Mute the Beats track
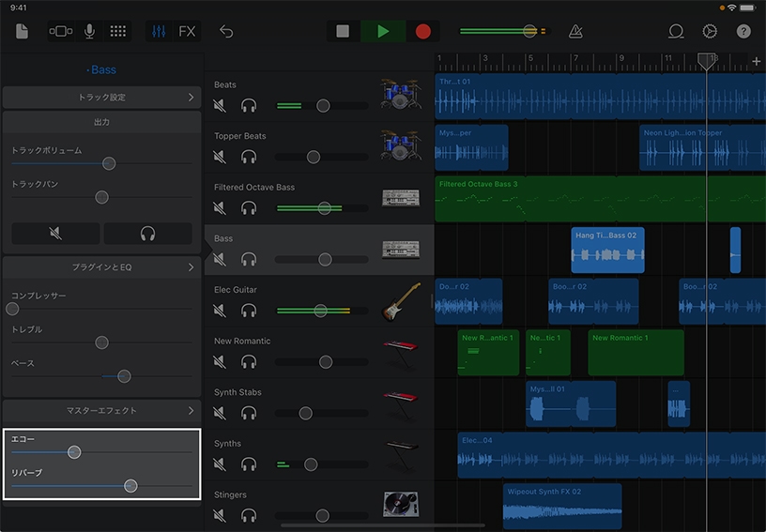 click(221, 106)
